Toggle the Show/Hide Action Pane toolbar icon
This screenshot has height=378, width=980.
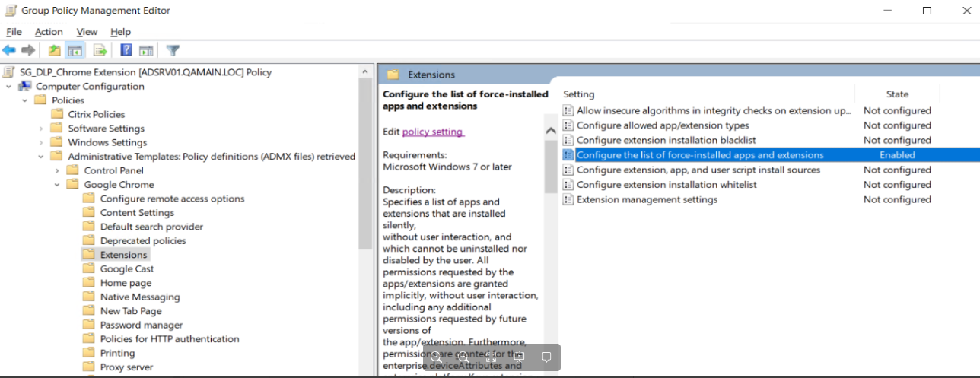pos(146,51)
